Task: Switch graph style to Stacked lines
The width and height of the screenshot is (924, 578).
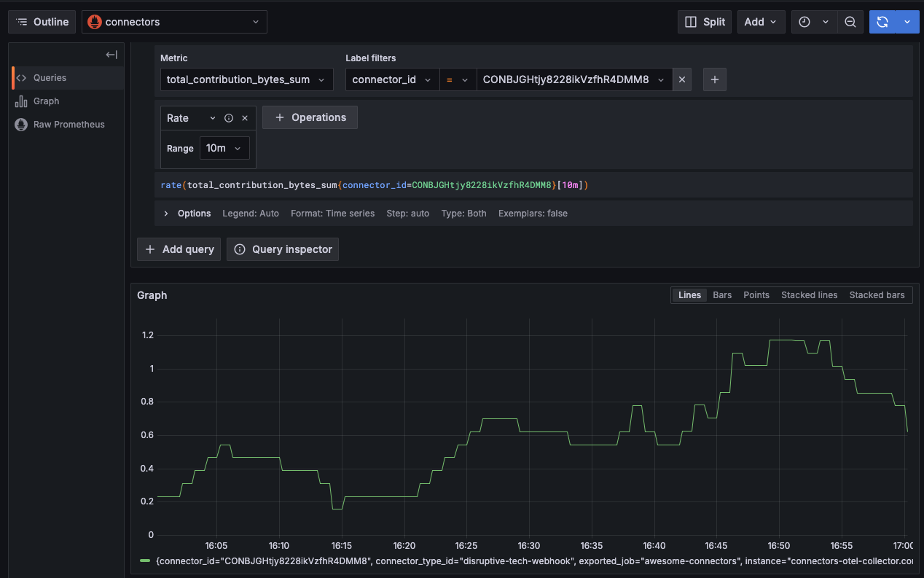Action: point(809,295)
